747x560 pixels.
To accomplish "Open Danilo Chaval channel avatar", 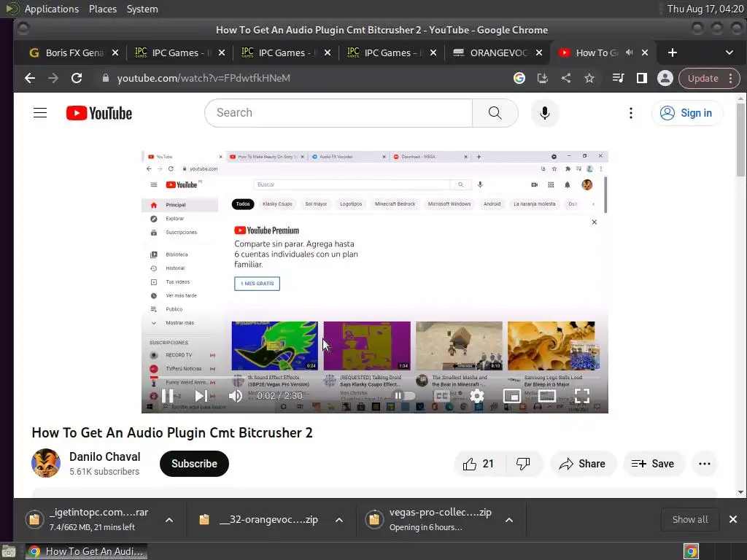I will click(46, 463).
